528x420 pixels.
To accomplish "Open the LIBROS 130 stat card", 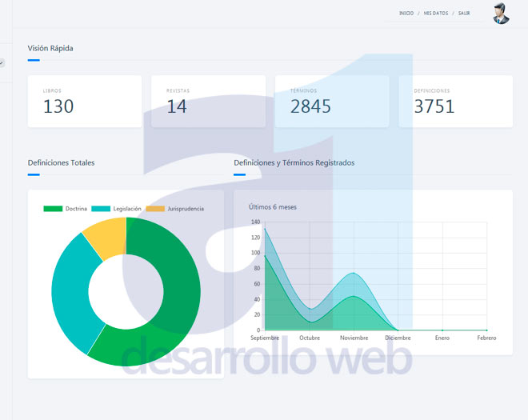I will coord(85,102).
